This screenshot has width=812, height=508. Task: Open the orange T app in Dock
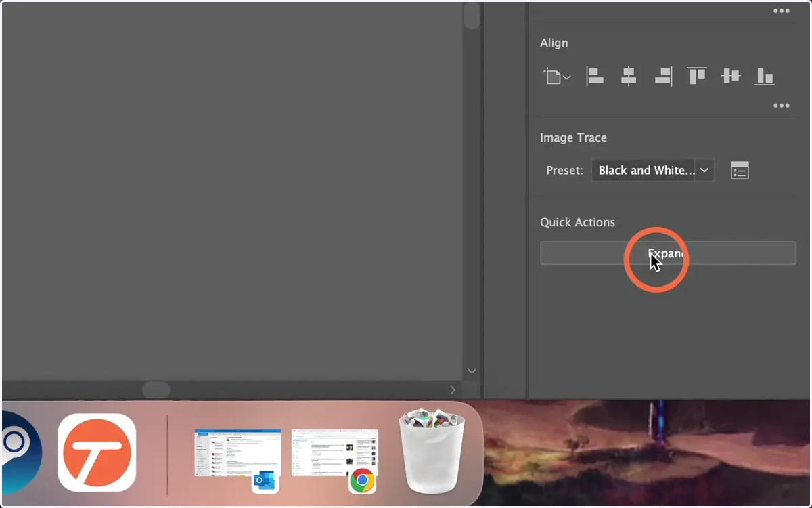[x=97, y=452]
